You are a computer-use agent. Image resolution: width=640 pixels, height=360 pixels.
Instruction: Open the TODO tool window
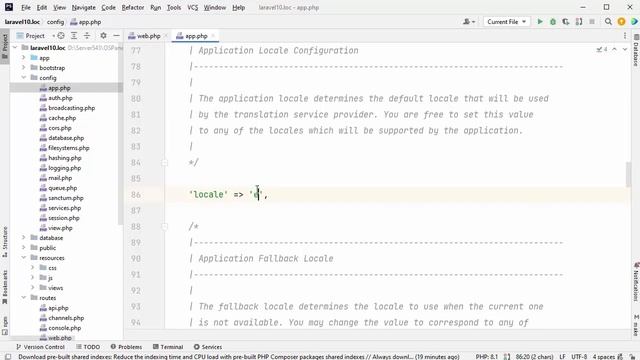click(88, 347)
